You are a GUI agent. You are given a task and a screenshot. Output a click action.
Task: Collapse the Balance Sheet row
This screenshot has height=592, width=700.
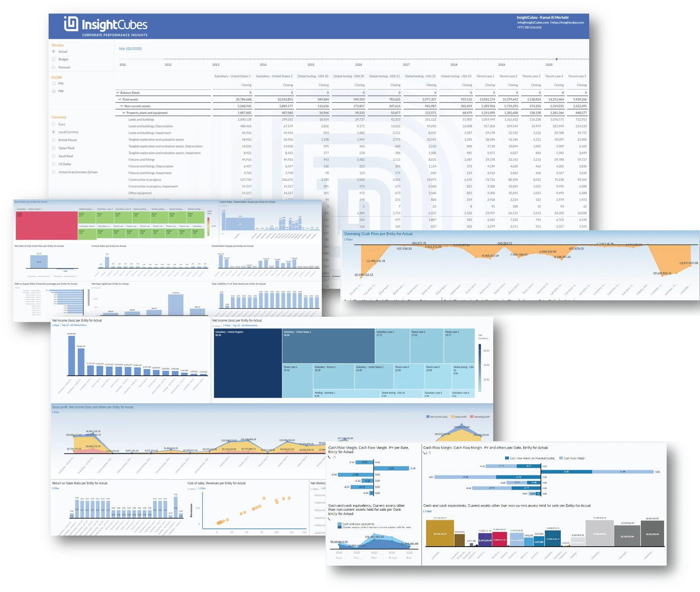point(118,93)
